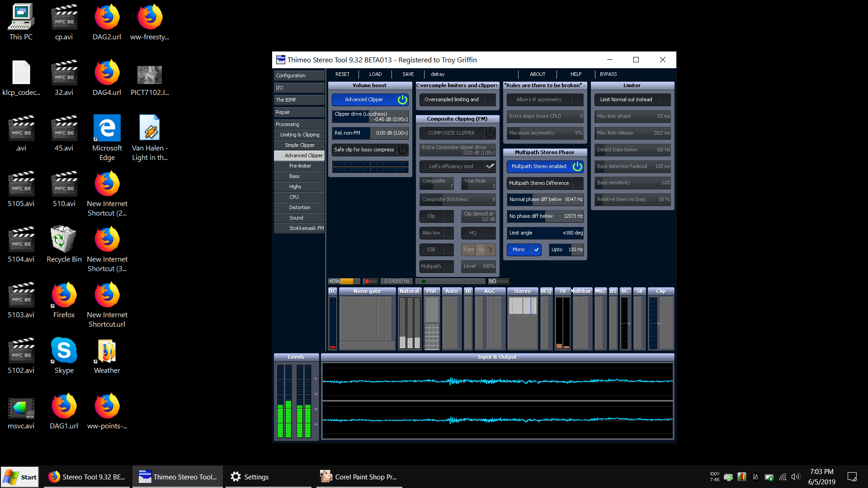
Task: Toggle Allow L-R asymmetry option
Action: coord(545,99)
